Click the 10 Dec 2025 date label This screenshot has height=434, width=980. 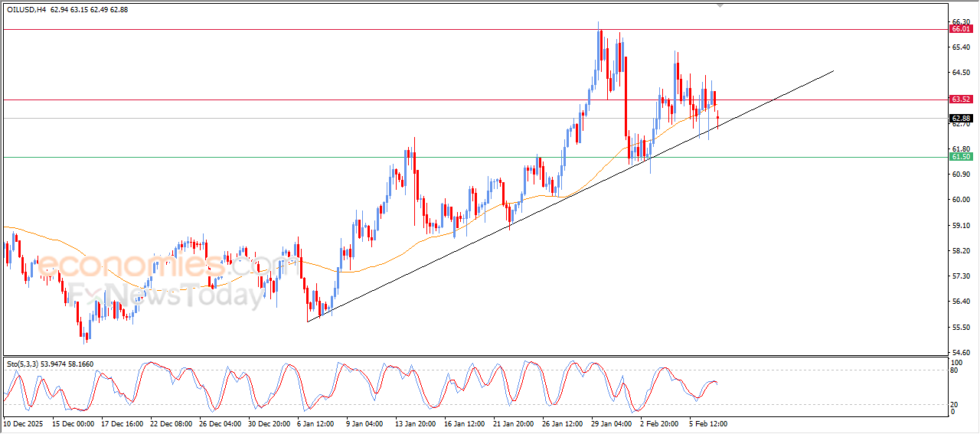(24, 423)
